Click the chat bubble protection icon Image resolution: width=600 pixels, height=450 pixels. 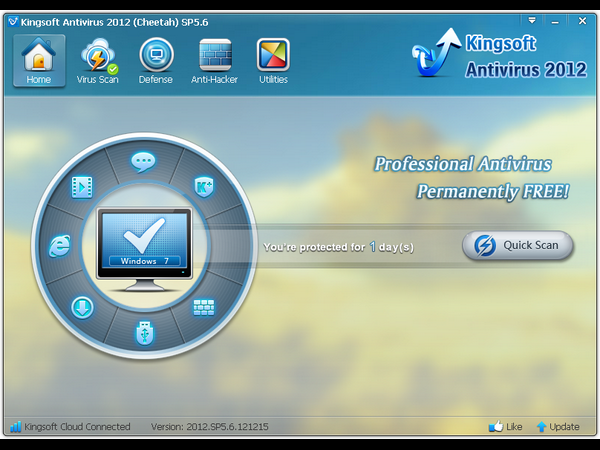coord(143,162)
